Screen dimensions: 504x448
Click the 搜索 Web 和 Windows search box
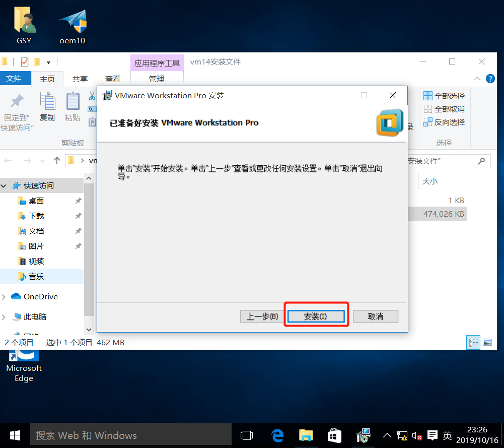pyautogui.click(x=131, y=435)
